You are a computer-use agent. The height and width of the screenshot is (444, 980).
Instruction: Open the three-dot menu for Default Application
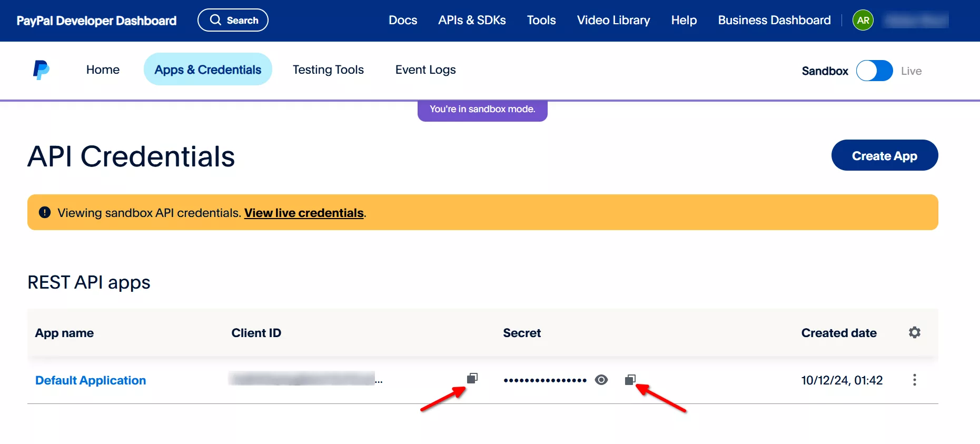click(915, 380)
